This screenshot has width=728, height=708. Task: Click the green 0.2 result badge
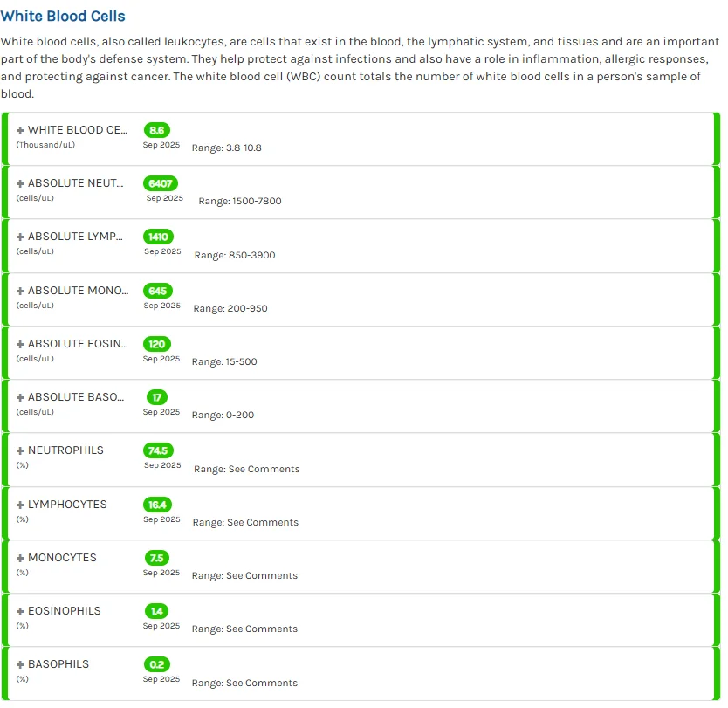click(x=157, y=665)
